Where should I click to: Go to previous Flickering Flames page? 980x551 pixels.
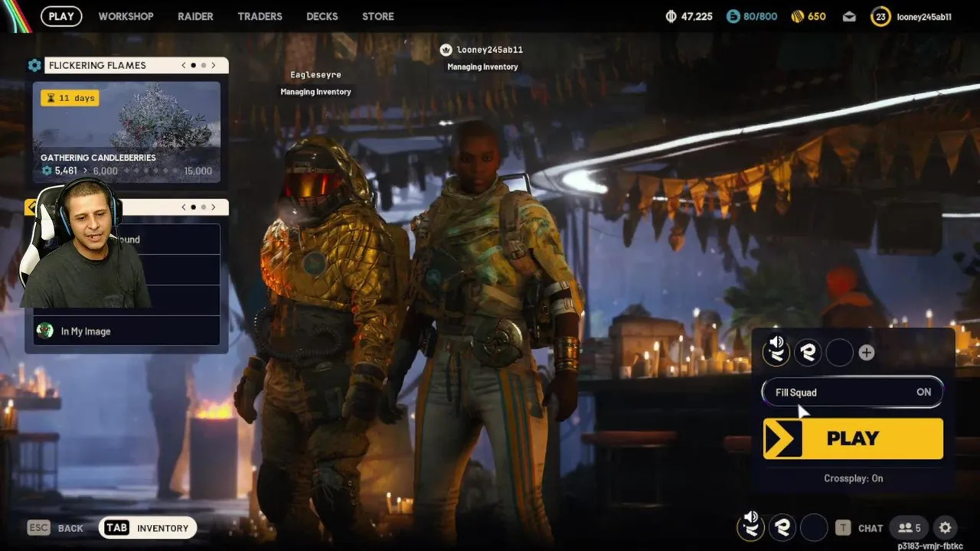pyautogui.click(x=184, y=65)
